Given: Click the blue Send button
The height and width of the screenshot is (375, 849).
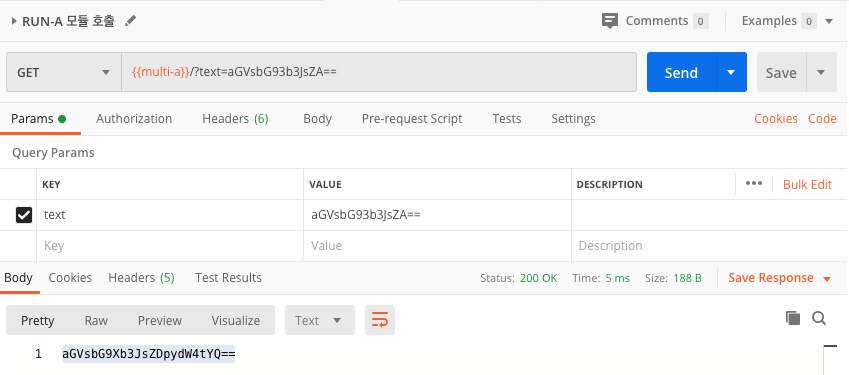Looking at the screenshot, I should 681,72.
